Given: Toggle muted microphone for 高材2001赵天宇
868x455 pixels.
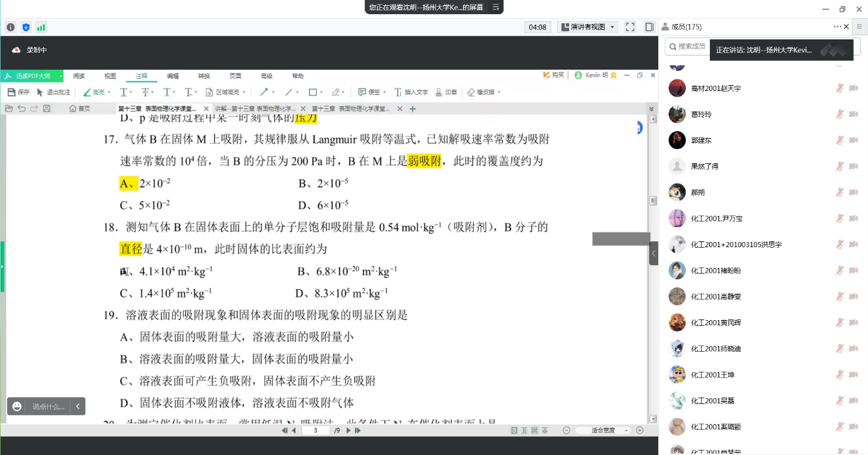Looking at the screenshot, I should point(840,88).
